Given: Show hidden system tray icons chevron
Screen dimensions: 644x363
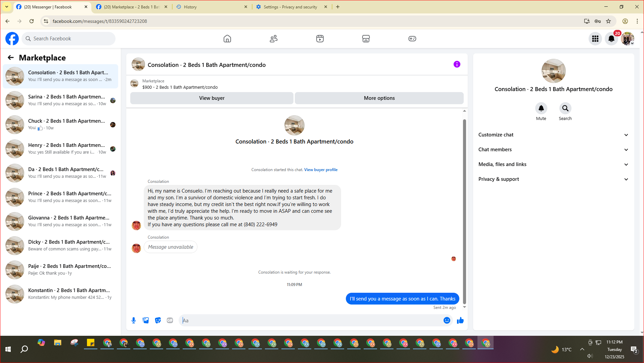Looking at the screenshot, I should [x=582, y=349].
